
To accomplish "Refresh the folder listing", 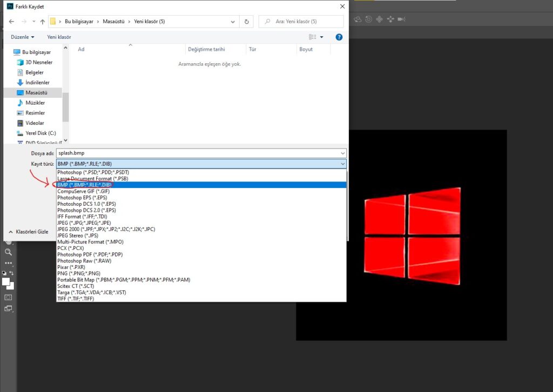I will point(247,22).
